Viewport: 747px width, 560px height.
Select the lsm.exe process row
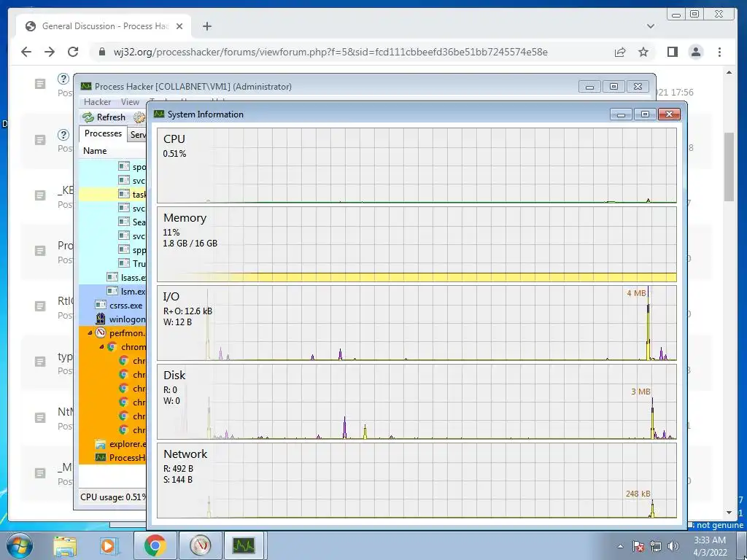pos(112,291)
